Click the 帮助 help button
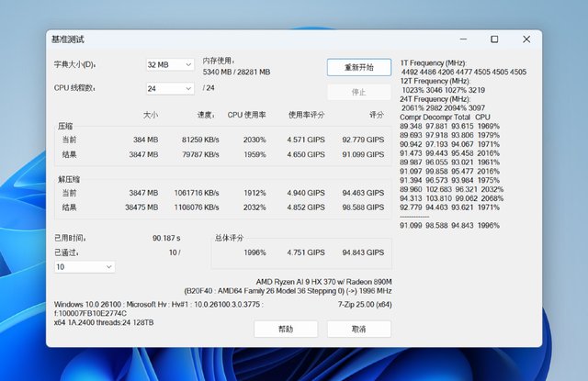588x381 pixels. tap(286, 329)
